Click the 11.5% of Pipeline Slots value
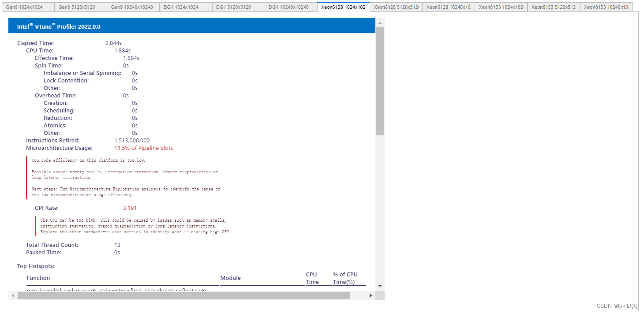The image size is (644, 313). (143, 148)
